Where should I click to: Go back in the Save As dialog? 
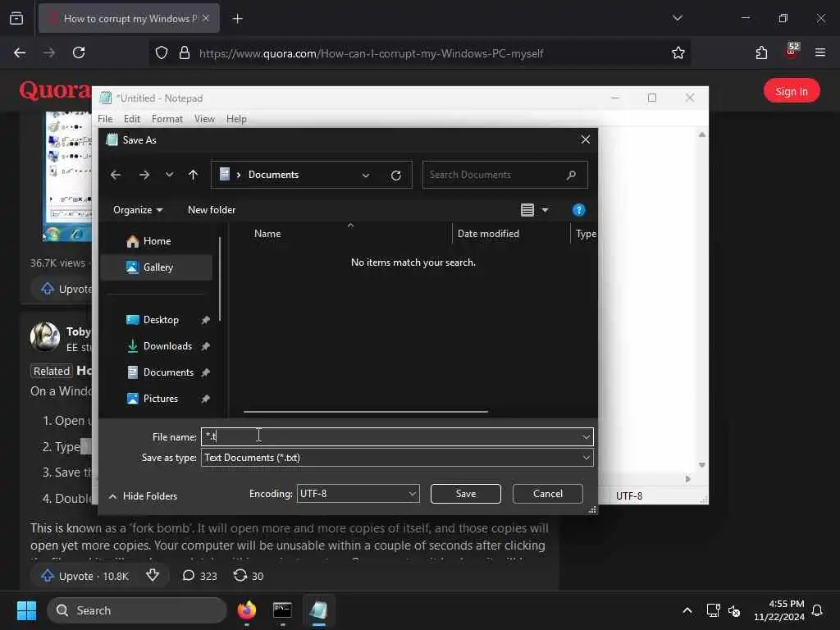pos(115,175)
